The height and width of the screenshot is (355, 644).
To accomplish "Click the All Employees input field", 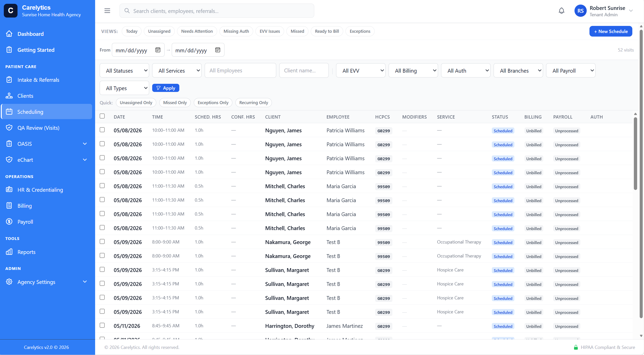I will [x=240, y=70].
